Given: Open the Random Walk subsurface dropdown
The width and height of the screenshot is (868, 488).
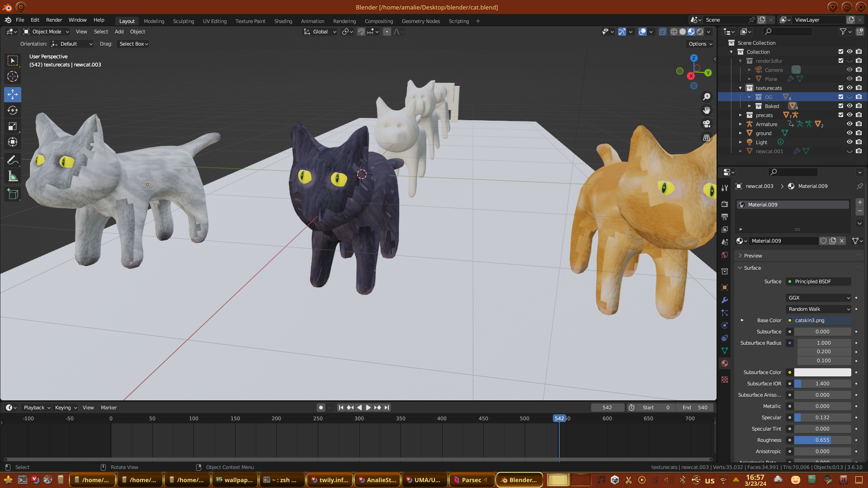Looking at the screenshot, I should coord(819,309).
